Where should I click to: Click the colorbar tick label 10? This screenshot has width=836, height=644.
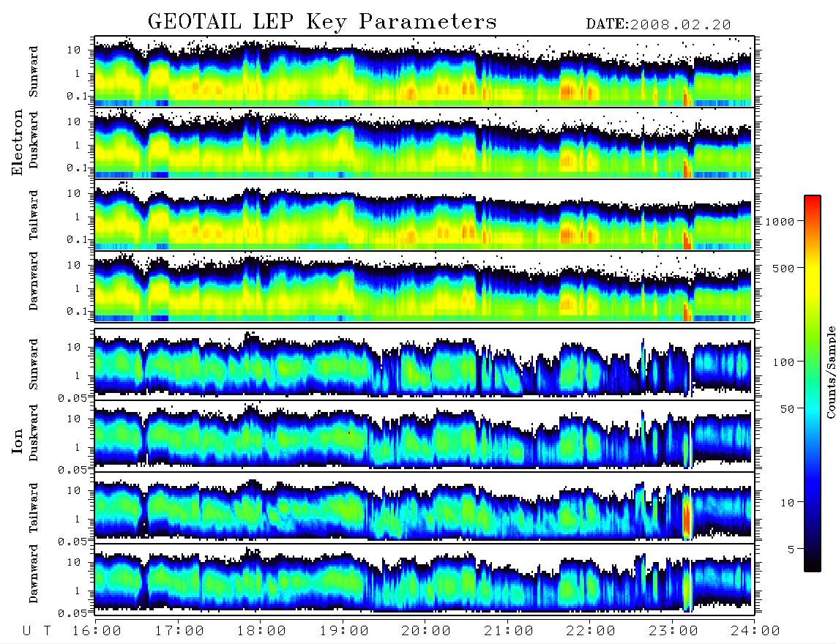787,503
